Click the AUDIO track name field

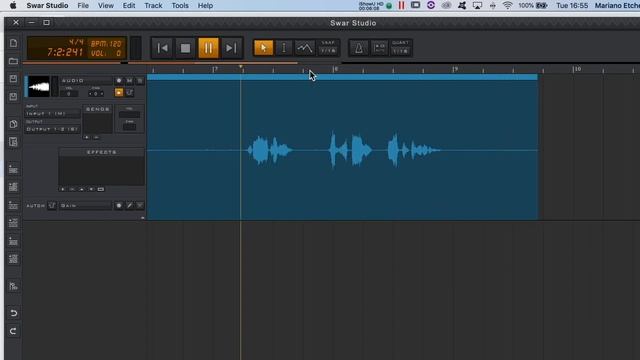[87, 81]
